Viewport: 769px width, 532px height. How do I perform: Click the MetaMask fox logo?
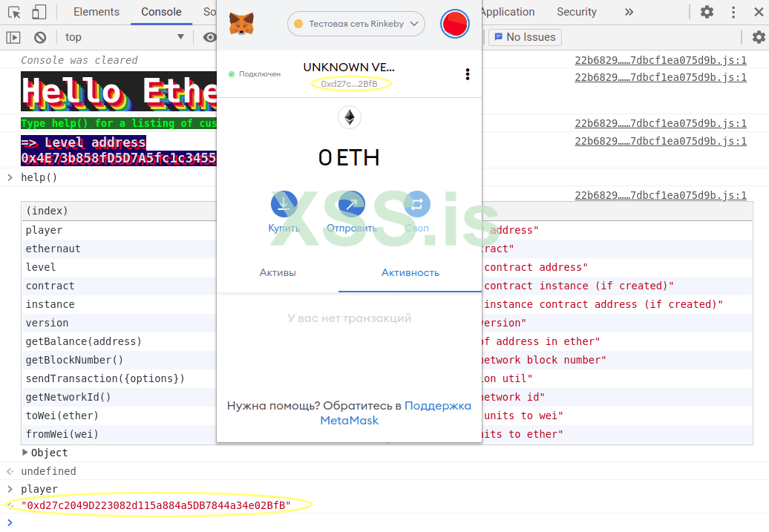(x=241, y=24)
